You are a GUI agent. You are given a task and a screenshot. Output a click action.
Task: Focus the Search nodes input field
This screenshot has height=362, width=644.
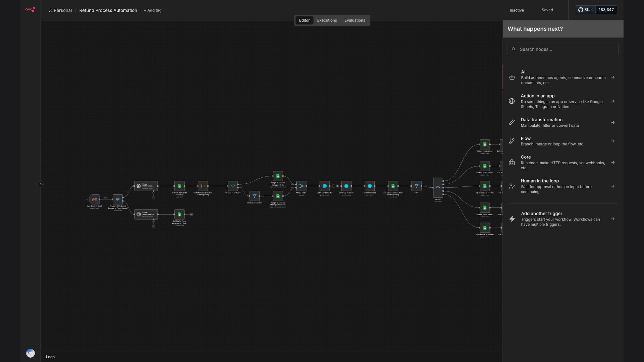(563, 49)
